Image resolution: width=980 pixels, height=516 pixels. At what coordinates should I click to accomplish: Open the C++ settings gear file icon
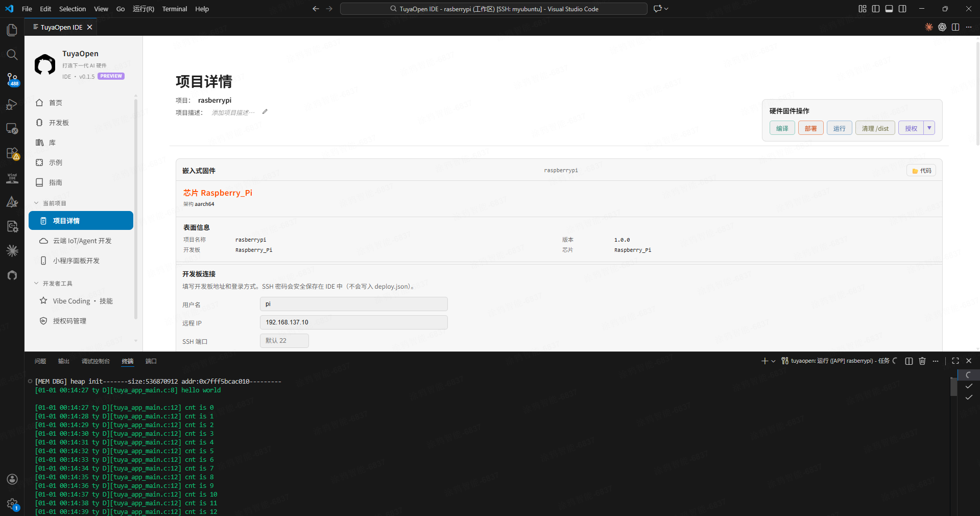pos(12,226)
